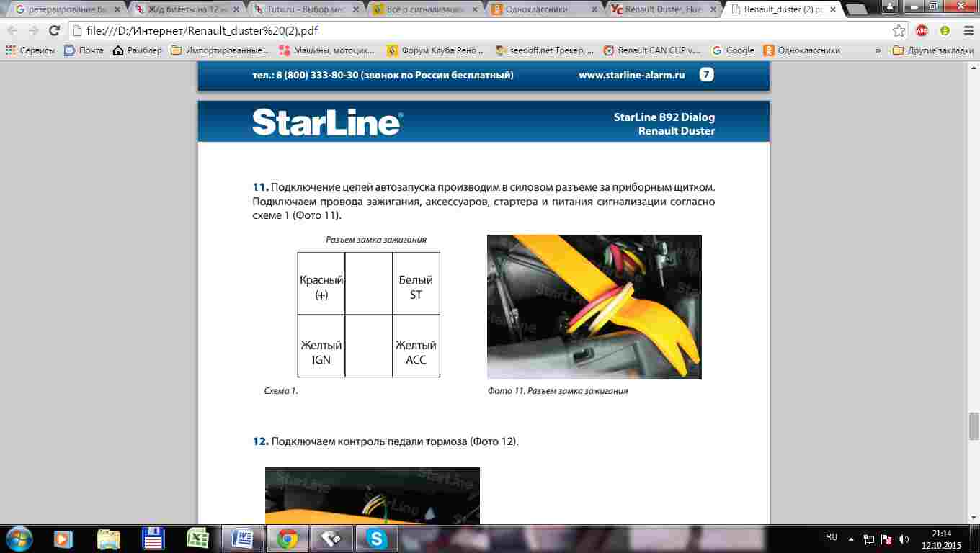The image size is (980, 553).
Task: Open Excel from the taskbar
Action: 197,539
